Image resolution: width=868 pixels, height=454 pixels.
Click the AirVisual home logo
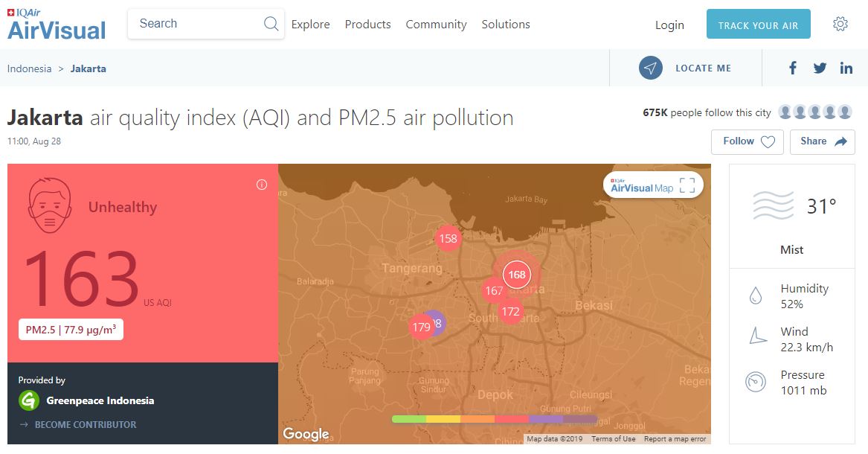(x=57, y=25)
